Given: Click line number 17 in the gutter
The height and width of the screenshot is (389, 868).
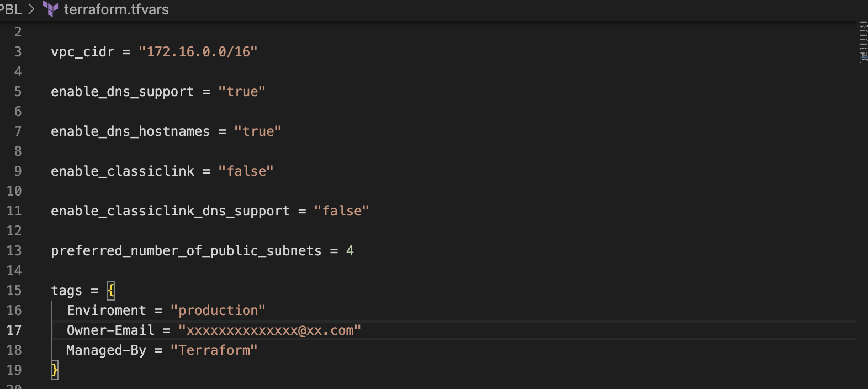Looking at the screenshot, I should (14, 330).
